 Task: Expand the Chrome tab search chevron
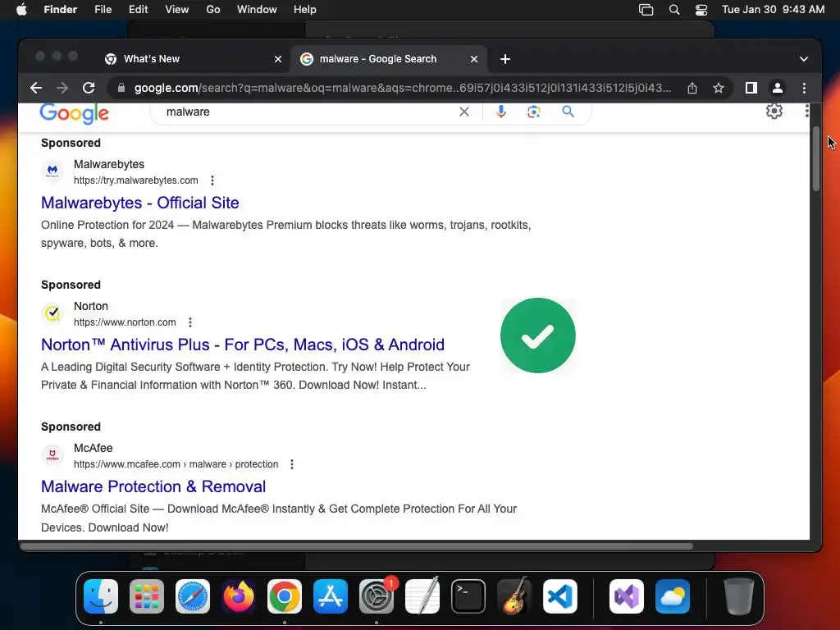point(804,59)
